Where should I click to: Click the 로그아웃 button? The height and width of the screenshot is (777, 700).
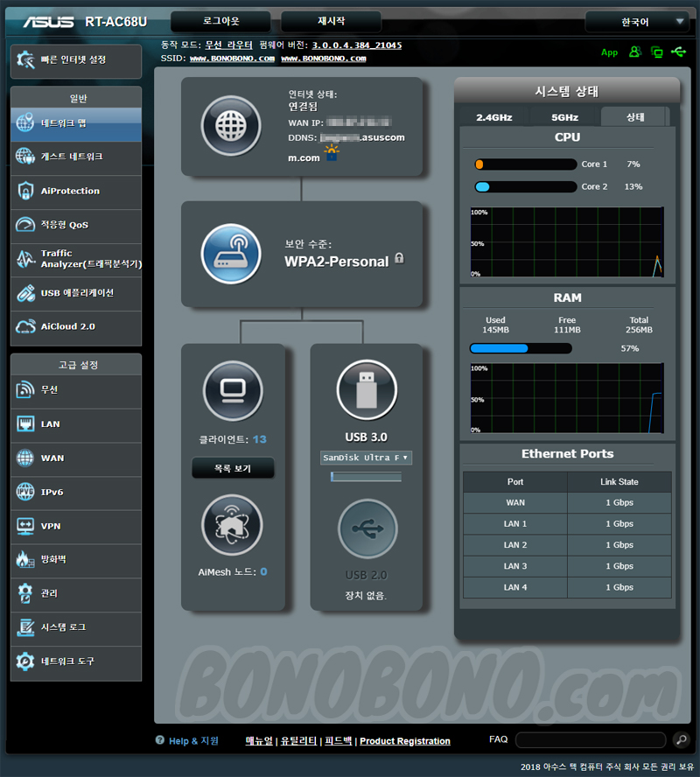tap(221, 21)
